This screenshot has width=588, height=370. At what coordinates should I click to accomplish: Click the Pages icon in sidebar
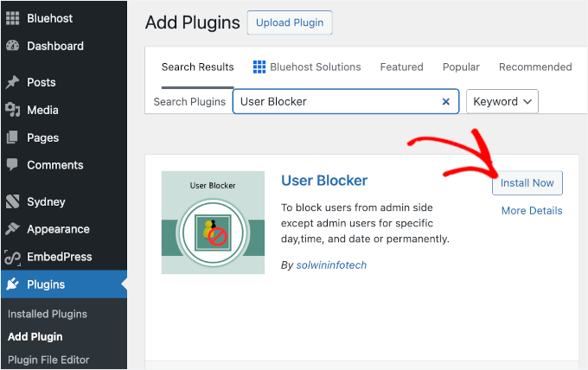[12, 137]
